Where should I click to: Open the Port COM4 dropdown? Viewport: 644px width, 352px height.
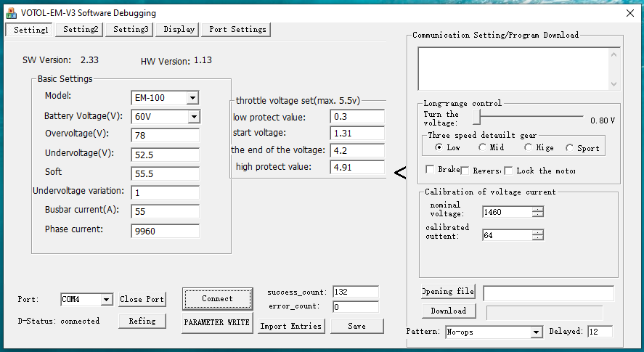coord(106,300)
